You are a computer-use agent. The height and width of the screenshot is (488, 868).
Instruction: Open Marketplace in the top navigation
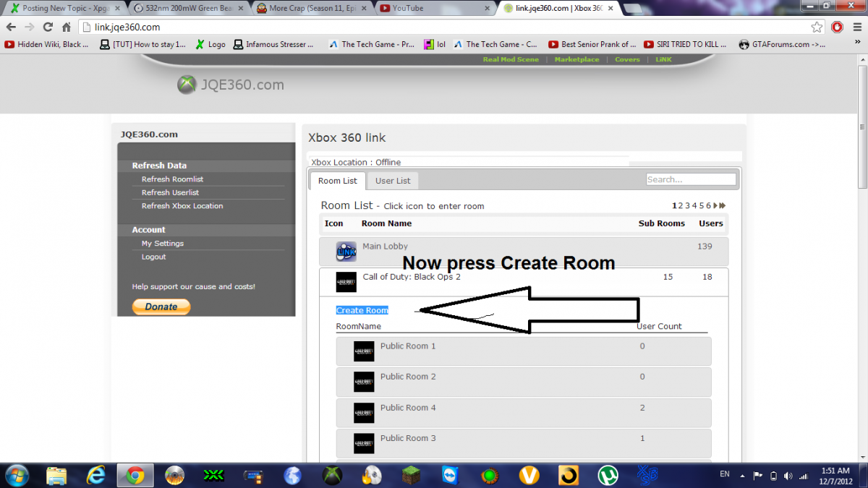pos(576,59)
